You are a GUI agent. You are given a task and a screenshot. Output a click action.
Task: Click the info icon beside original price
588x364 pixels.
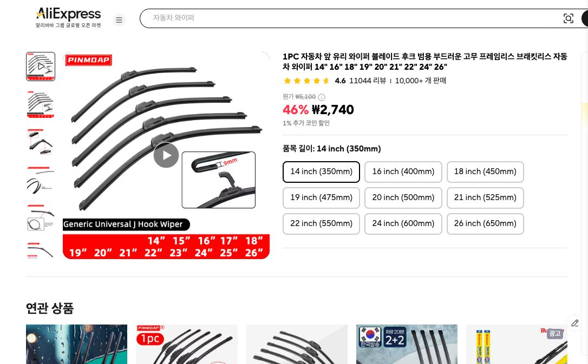[x=322, y=97]
